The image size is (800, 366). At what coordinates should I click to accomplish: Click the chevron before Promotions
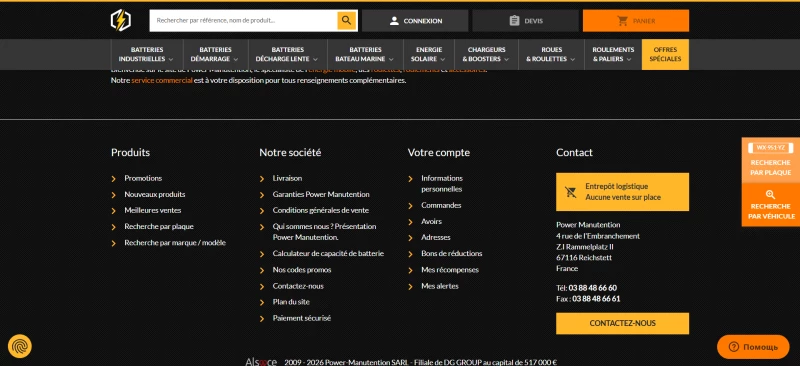[x=114, y=179]
